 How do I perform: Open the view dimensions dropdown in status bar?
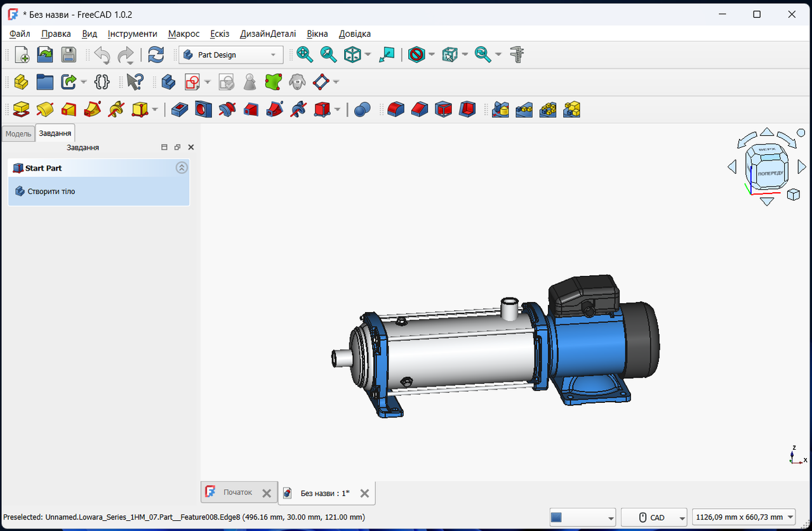click(743, 518)
